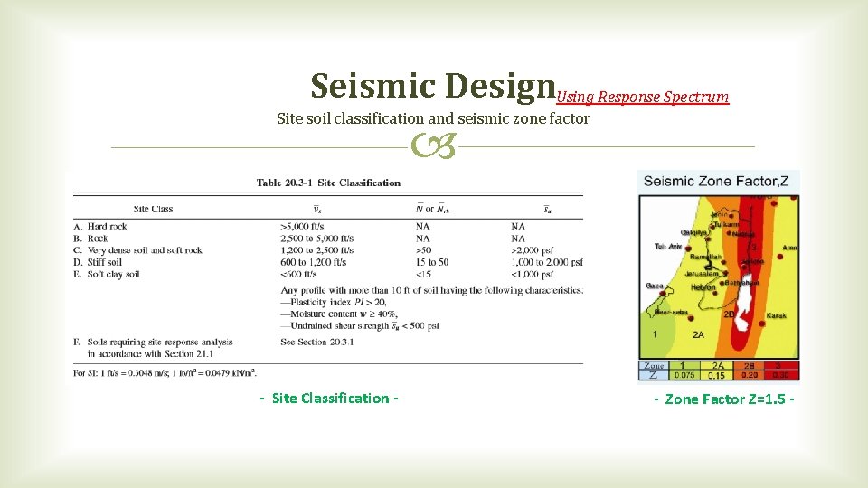Click the '2,500 to 5,000 ft/s' cell
Screen dimensions: 868x488
(x=316, y=239)
